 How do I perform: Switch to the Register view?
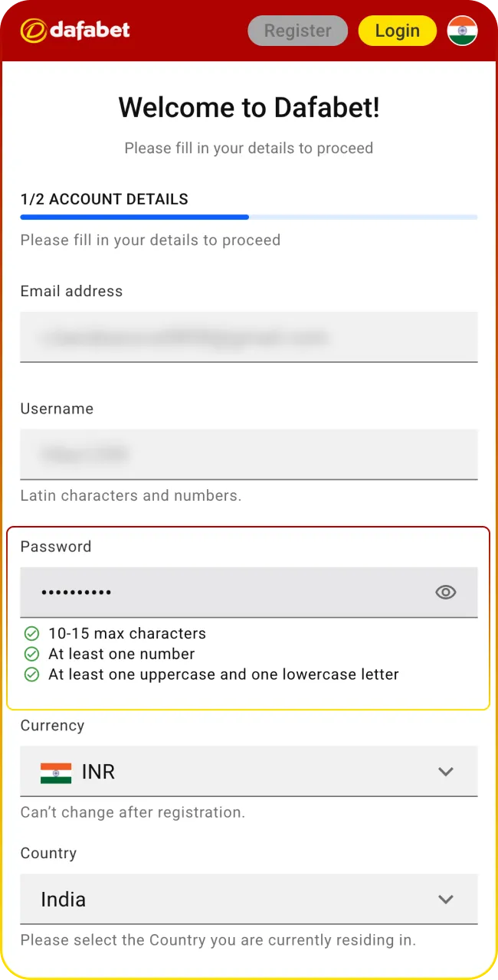297,31
